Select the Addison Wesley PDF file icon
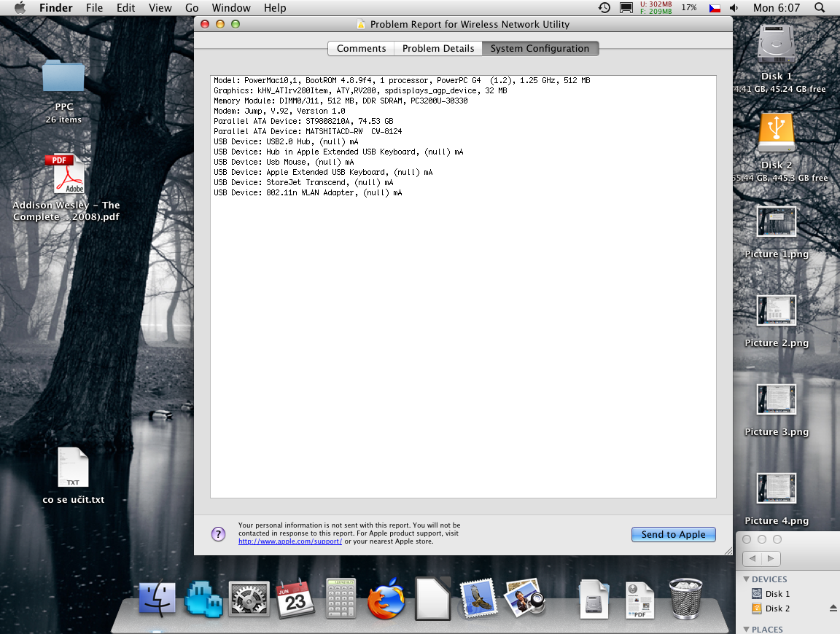The height and width of the screenshot is (634, 840). [67, 174]
